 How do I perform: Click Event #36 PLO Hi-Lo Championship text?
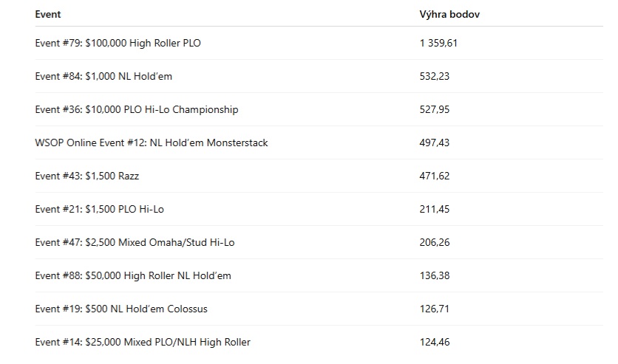pos(136,109)
